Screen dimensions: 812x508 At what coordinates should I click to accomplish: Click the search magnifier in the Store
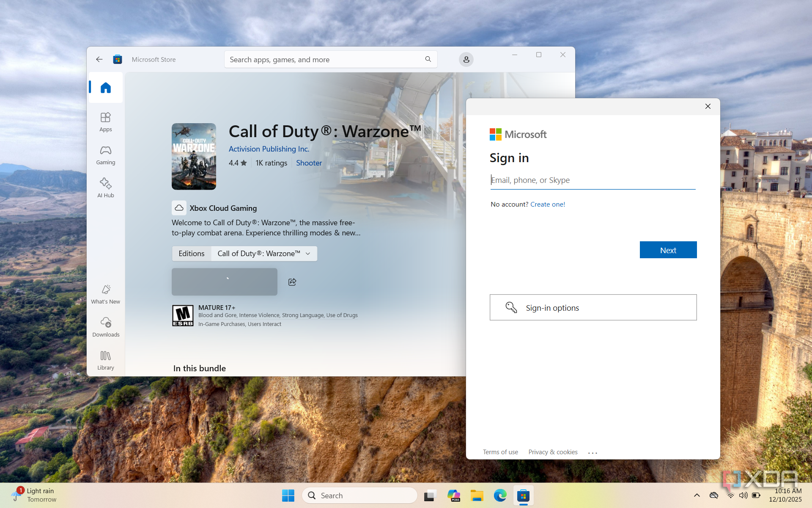coord(428,59)
